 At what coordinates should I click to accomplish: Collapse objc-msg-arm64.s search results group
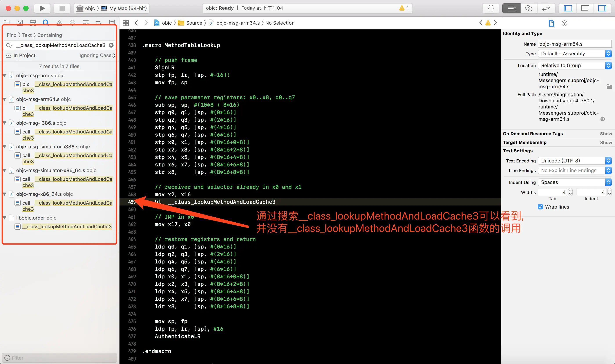click(5, 99)
